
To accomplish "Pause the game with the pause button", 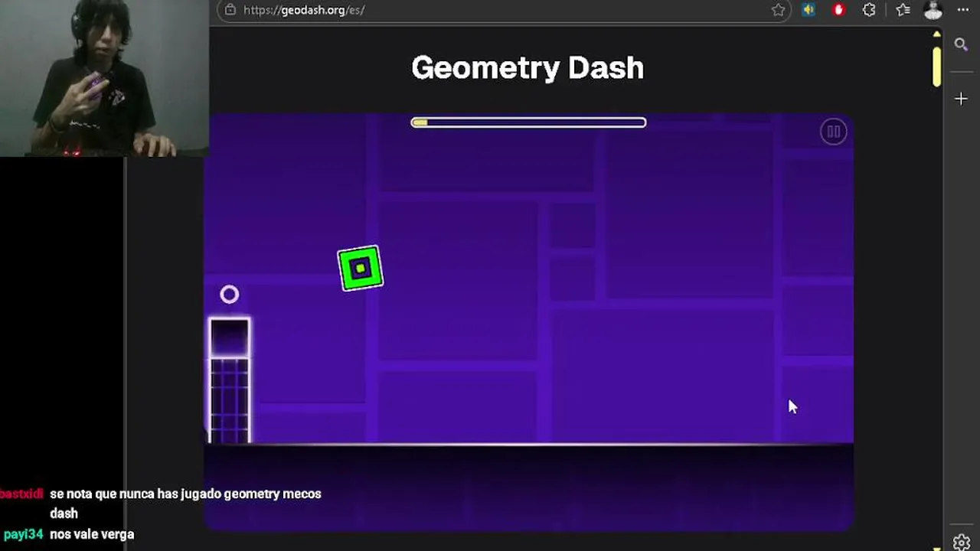I will click(x=833, y=132).
